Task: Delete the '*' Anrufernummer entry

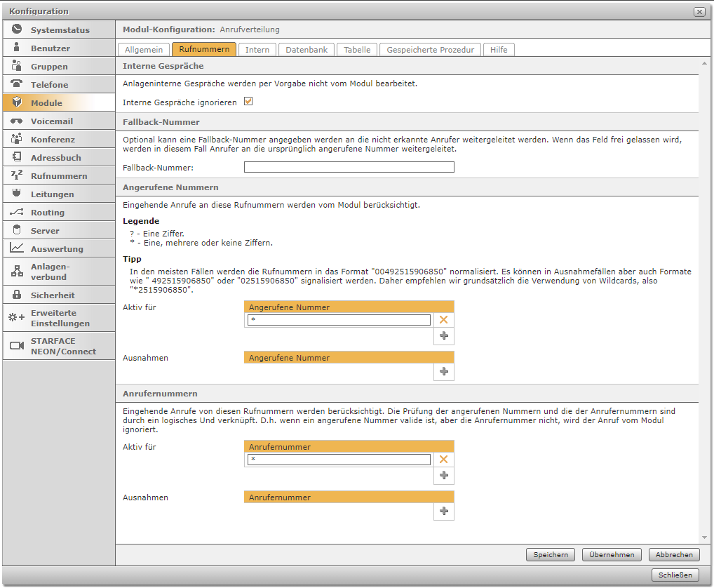Action: (443, 460)
